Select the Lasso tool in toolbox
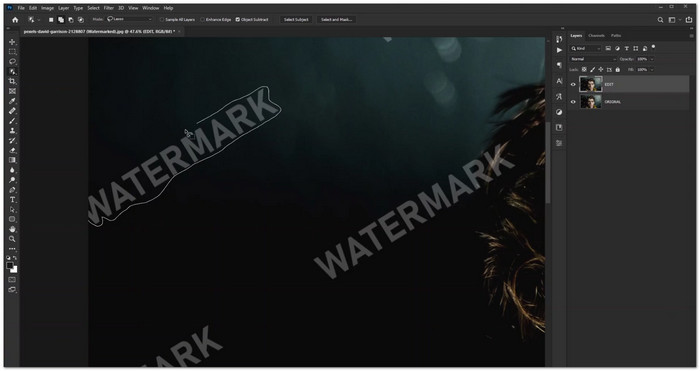 (x=12, y=62)
